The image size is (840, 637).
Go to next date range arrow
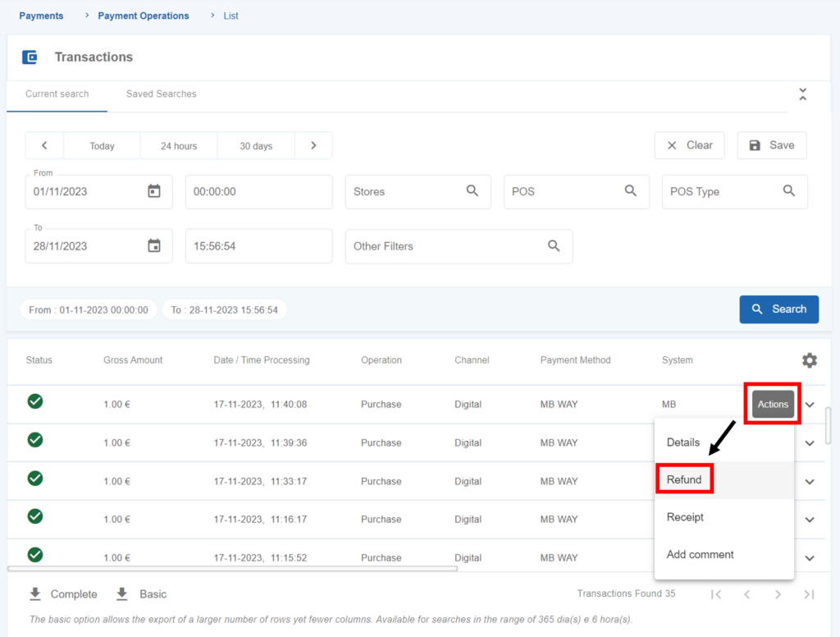[313, 145]
